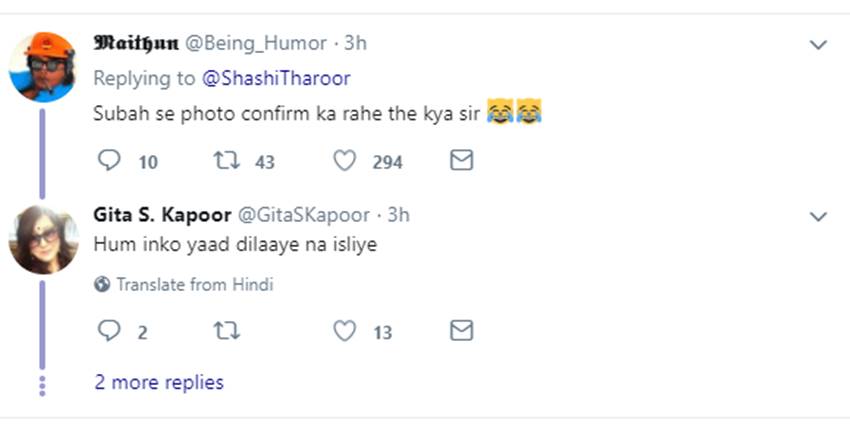View the Being_Humor profile avatar
This screenshot has height=426, width=850.
coord(42,67)
